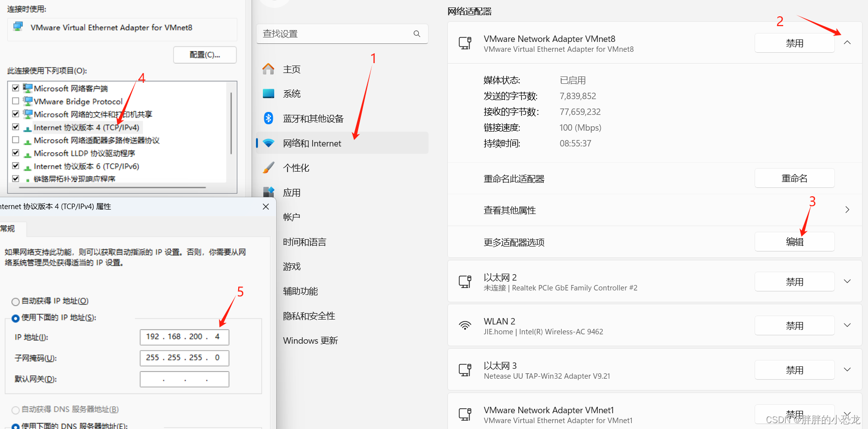Click 编辑 for 更多适配器选项
Image resolution: width=868 pixels, height=429 pixels.
795,242
